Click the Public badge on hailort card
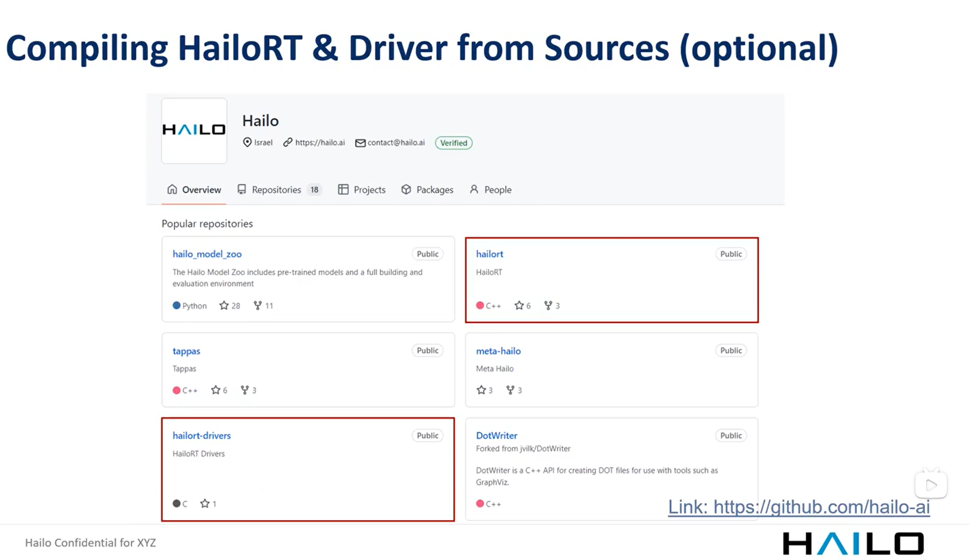The image size is (970, 560). [731, 254]
